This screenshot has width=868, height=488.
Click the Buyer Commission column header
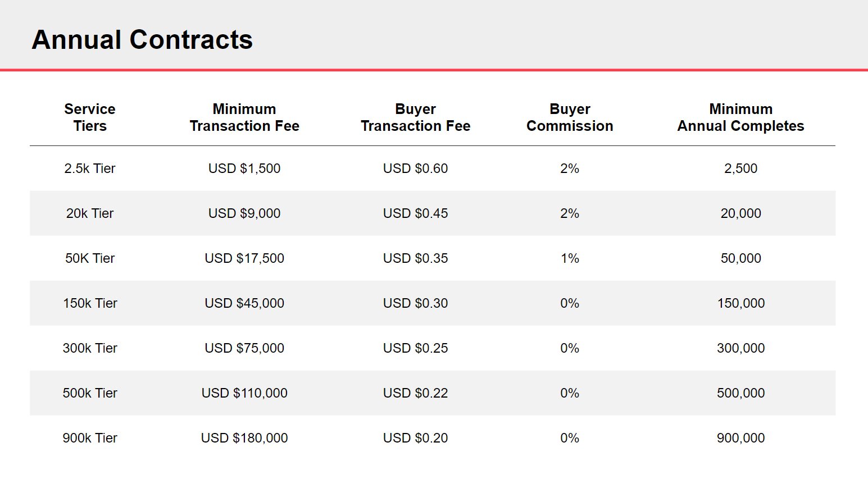coord(570,117)
